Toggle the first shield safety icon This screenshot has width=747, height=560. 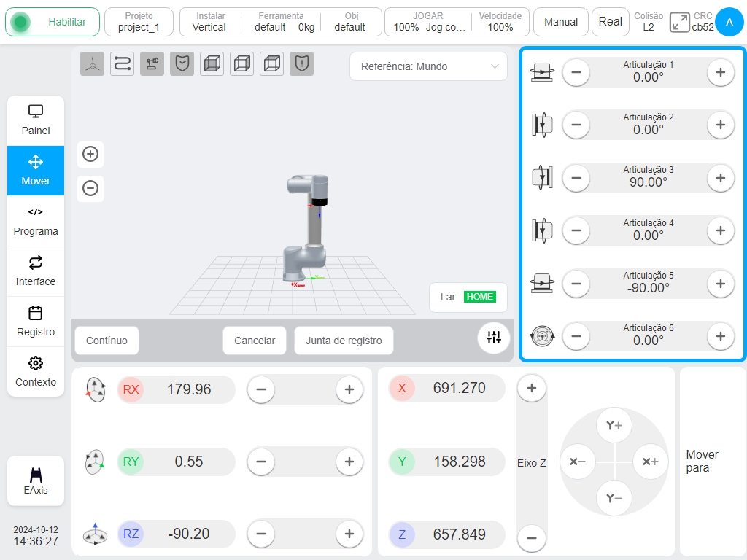(x=182, y=64)
